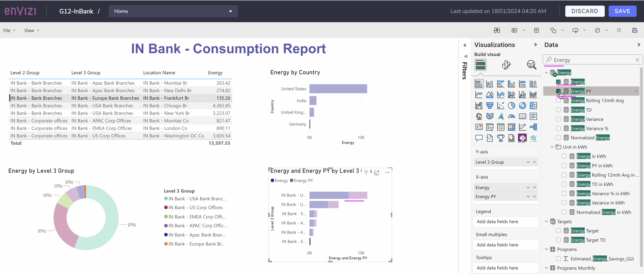Pick the stacked bar chart visual
Image resolution: width=644 pixels, height=274 pixels.
coord(479,84)
